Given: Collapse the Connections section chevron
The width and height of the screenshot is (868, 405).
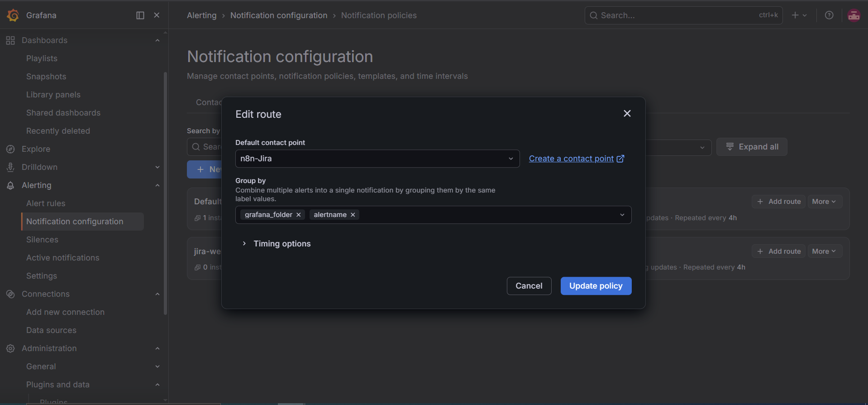Looking at the screenshot, I should (157, 294).
